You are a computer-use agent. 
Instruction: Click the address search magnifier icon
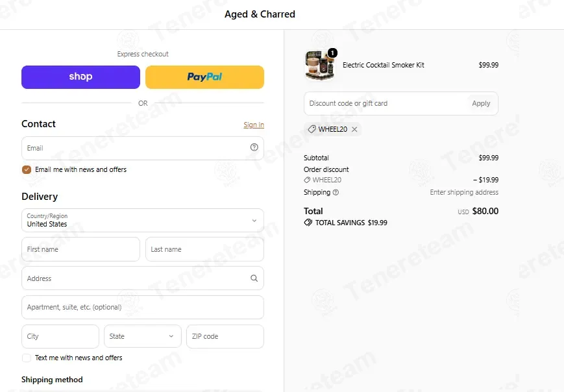[x=254, y=278]
